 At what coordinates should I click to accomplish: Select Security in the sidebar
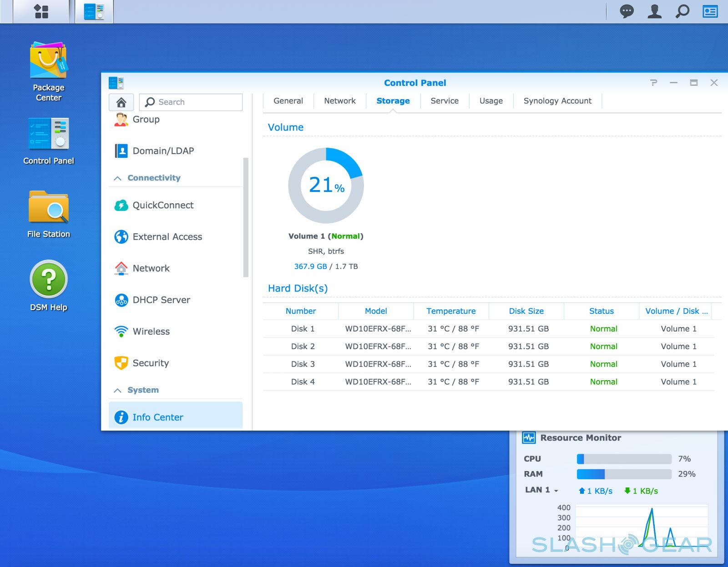click(x=150, y=363)
